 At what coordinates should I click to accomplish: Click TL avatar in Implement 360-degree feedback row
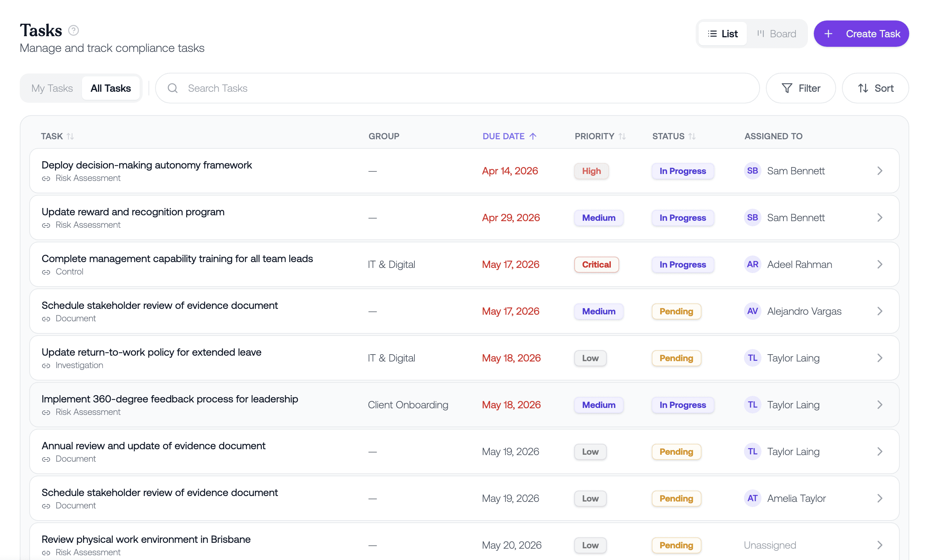coord(753,404)
